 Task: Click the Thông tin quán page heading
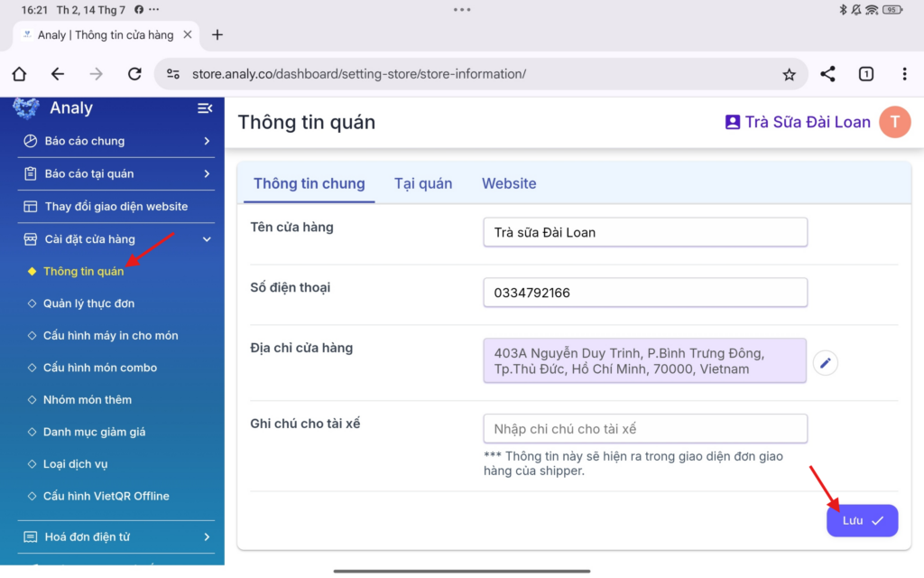pyautogui.click(x=307, y=122)
